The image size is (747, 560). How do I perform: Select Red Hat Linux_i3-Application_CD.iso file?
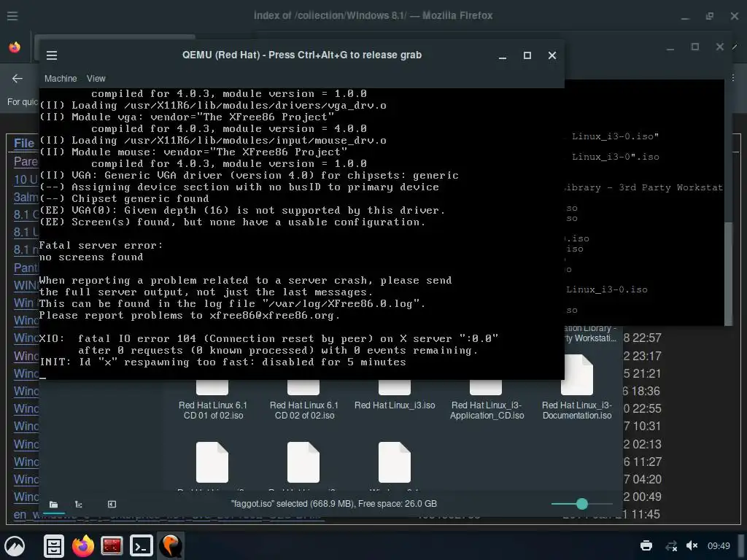[x=487, y=400]
